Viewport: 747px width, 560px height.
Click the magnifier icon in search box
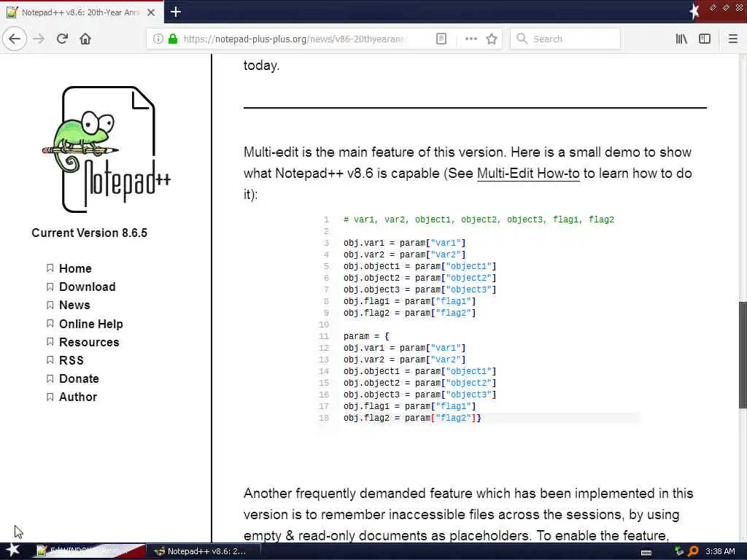pos(522,39)
